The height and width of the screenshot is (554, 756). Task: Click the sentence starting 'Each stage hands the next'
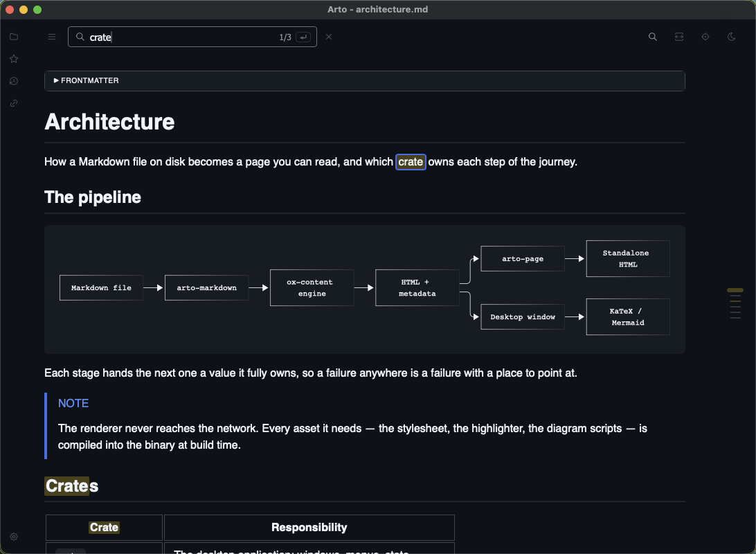[310, 373]
